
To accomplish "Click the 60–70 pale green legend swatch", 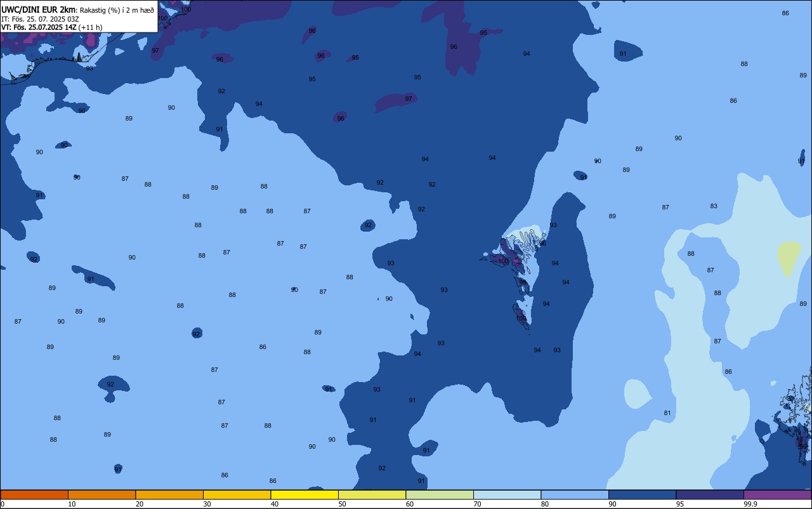I will 440,494.
